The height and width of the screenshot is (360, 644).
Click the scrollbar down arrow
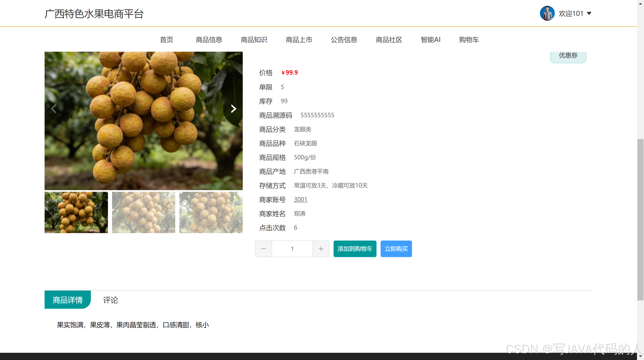tap(640, 356)
